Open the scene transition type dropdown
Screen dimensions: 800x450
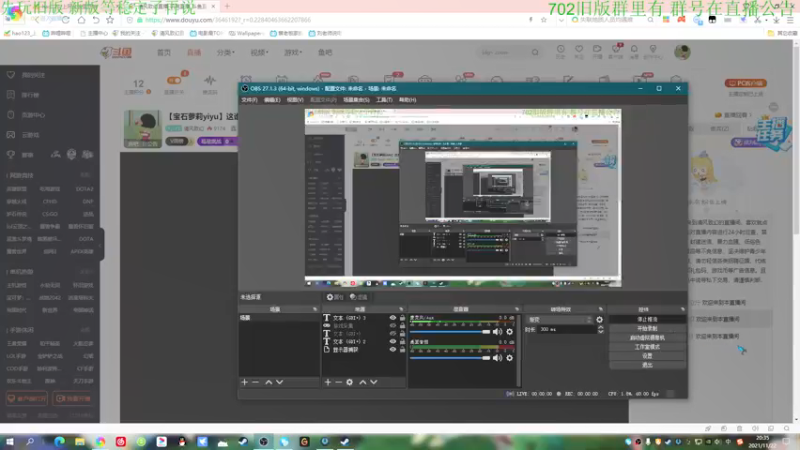point(560,320)
